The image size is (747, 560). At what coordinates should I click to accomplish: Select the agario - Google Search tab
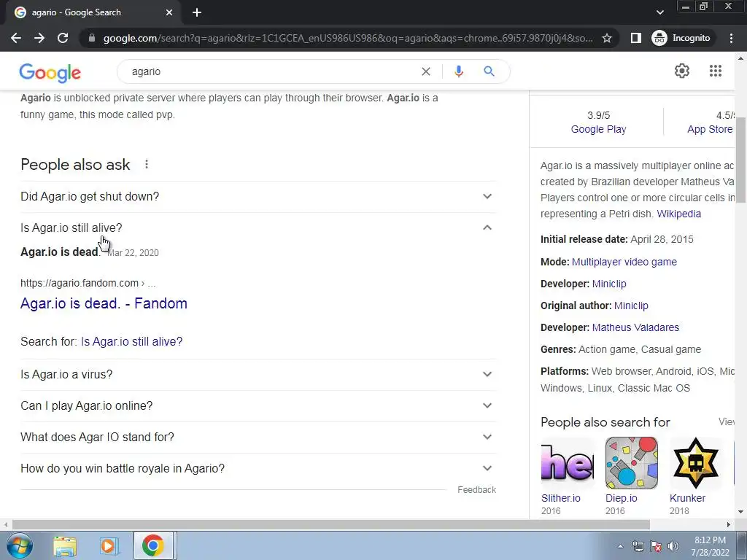click(x=93, y=12)
